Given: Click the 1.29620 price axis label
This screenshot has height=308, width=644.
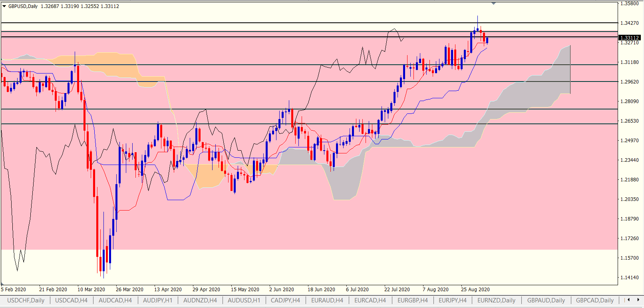Looking at the screenshot, I should pyautogui.click(x=629, y=82).
